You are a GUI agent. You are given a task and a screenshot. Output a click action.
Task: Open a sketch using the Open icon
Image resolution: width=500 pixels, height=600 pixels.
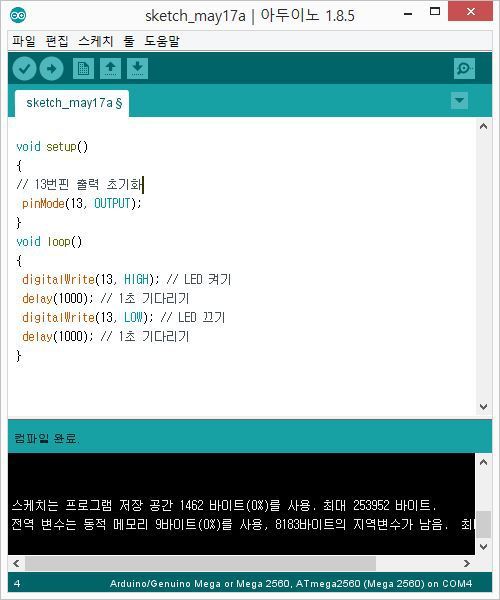point(111,68)
